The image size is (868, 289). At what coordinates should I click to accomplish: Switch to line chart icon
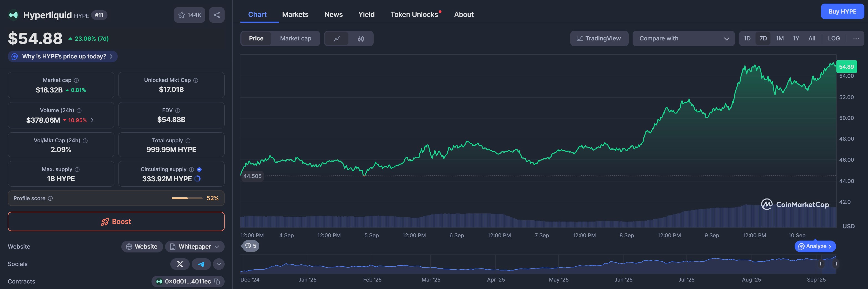click(x=337, y=38)
